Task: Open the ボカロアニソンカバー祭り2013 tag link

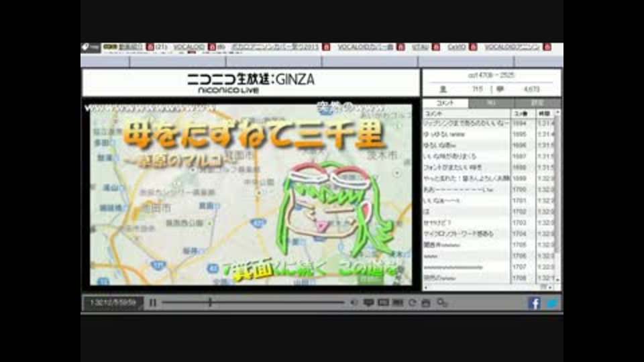Action: pos(274,47)
